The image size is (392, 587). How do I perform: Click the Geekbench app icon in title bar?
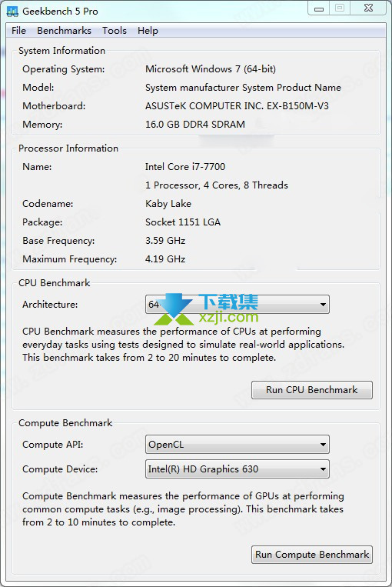(12, 12)
